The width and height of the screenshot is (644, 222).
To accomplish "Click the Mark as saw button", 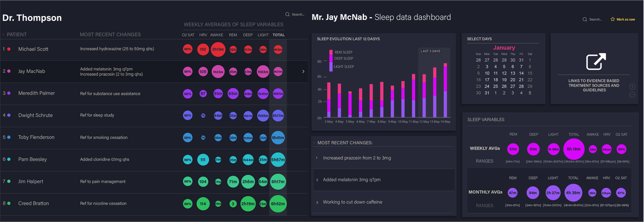I will pyautogui.click(x=623, y=19).
